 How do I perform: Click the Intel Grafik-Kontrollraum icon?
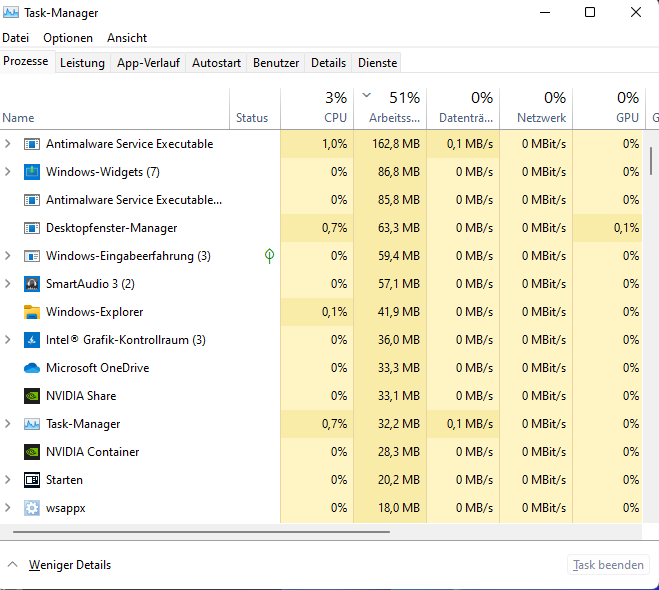[x=32, y=340]
